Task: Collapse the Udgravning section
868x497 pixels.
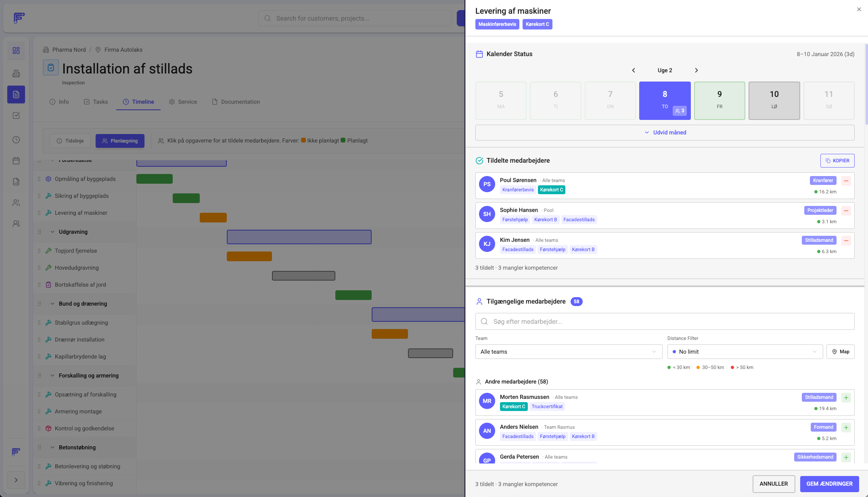Action: [52, 231]
